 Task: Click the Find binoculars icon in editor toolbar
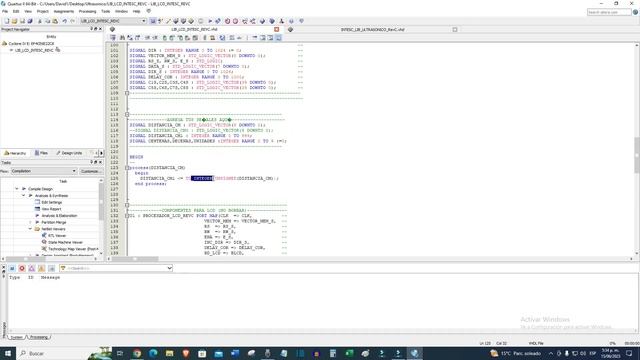(122, 38)
